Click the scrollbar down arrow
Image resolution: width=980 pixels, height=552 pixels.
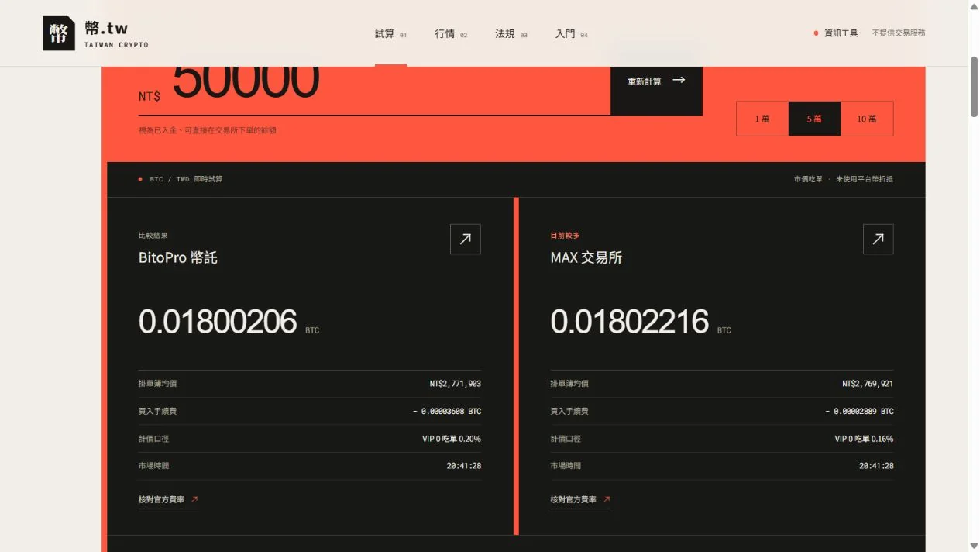(974, 546)
